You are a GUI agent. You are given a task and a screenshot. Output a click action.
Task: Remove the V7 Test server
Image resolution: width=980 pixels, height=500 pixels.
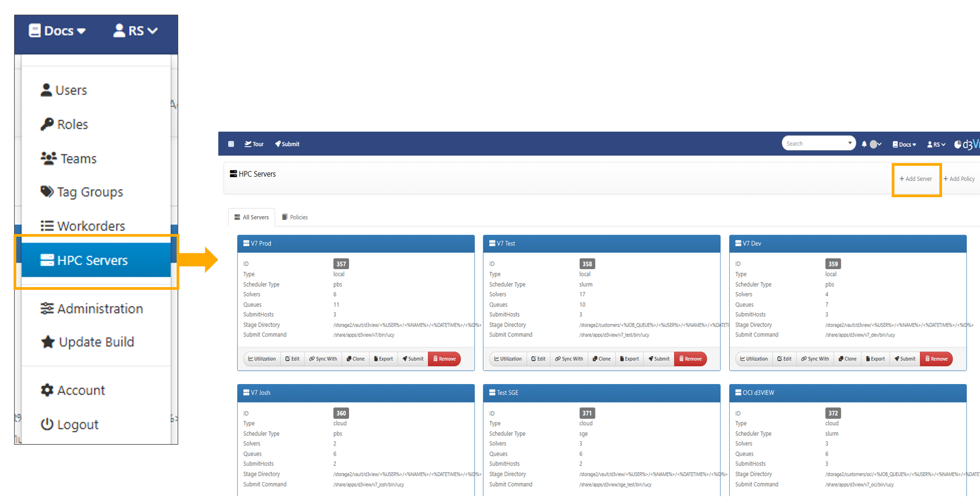[690, 359]
